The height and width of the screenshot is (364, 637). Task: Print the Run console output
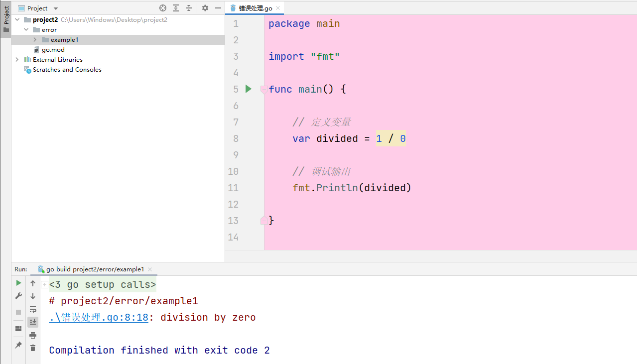pyautogui.click(x=33, y=335)
